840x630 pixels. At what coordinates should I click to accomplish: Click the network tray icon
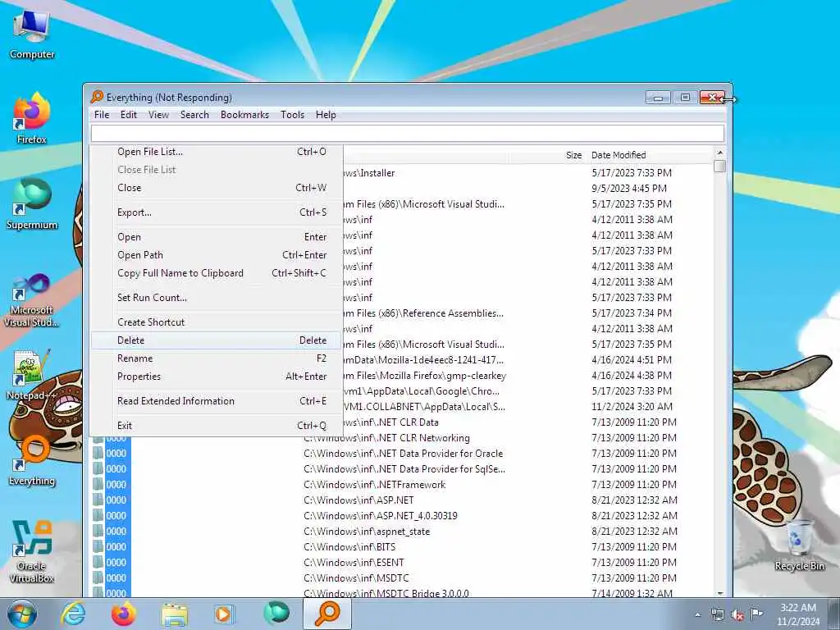click(718, 615)
